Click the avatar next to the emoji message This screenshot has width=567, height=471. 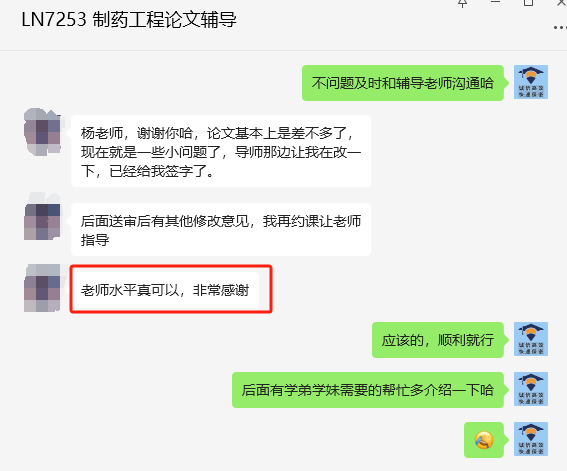click(x=531, y=439)
